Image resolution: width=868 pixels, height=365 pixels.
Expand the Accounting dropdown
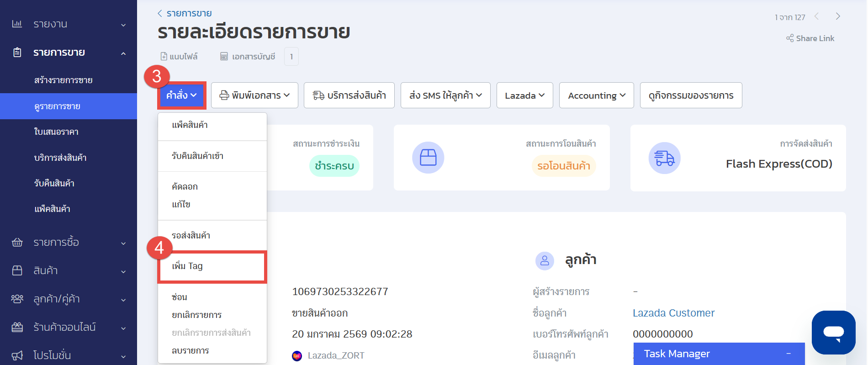pos(596,95)
